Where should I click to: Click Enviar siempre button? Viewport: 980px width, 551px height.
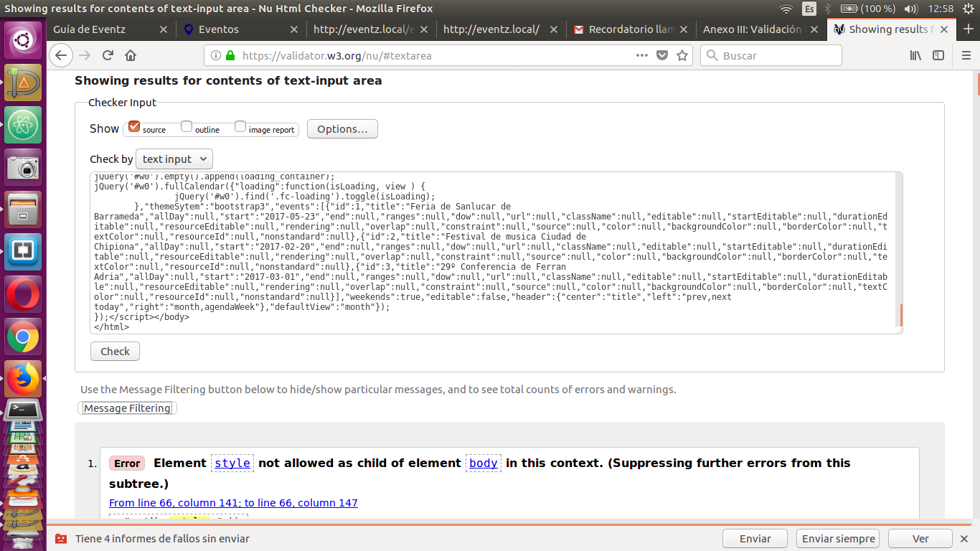tap(839, 538)
